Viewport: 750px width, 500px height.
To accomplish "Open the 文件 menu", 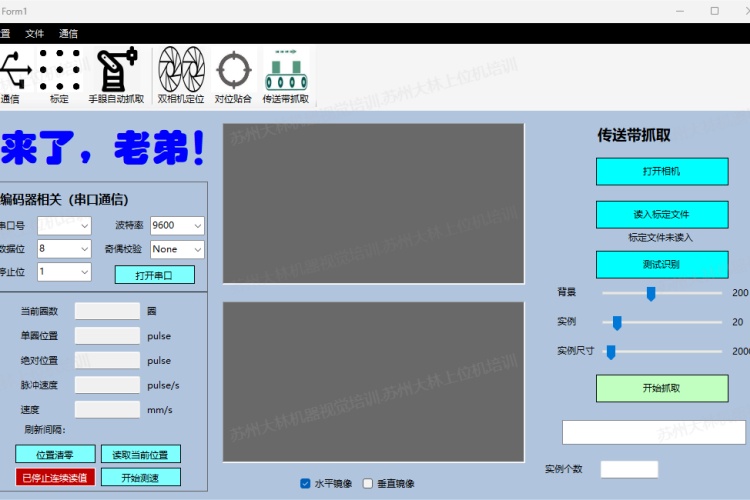I will tap(34, 33).
